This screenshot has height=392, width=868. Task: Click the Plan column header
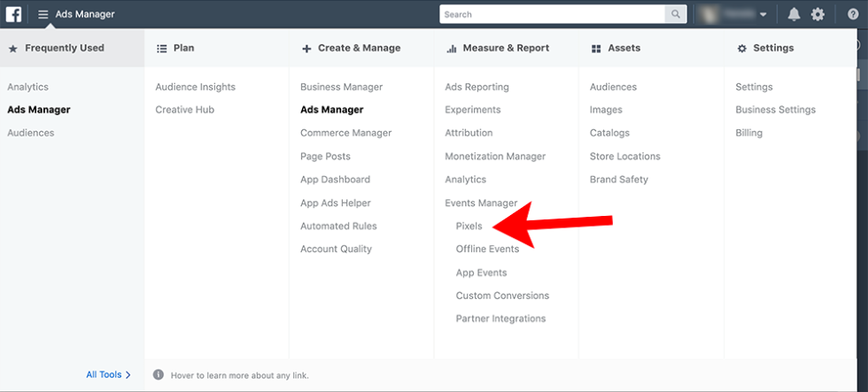(x=175, y=48)
